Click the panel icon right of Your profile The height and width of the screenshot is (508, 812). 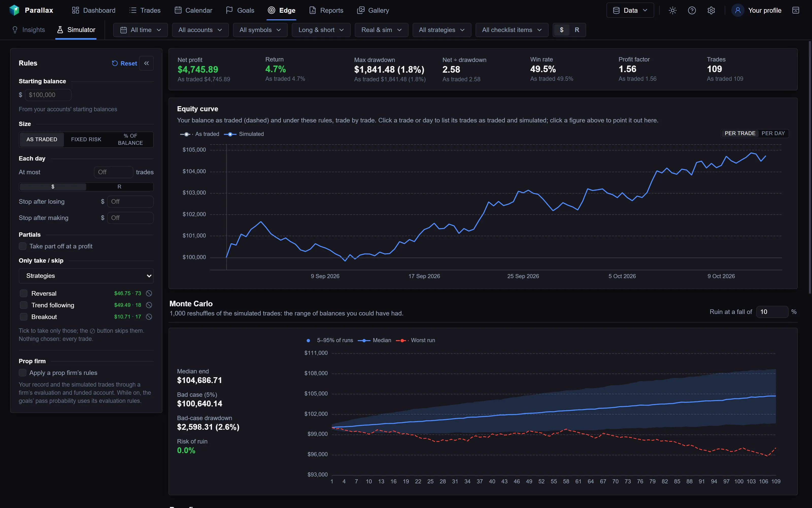point(796,10)
